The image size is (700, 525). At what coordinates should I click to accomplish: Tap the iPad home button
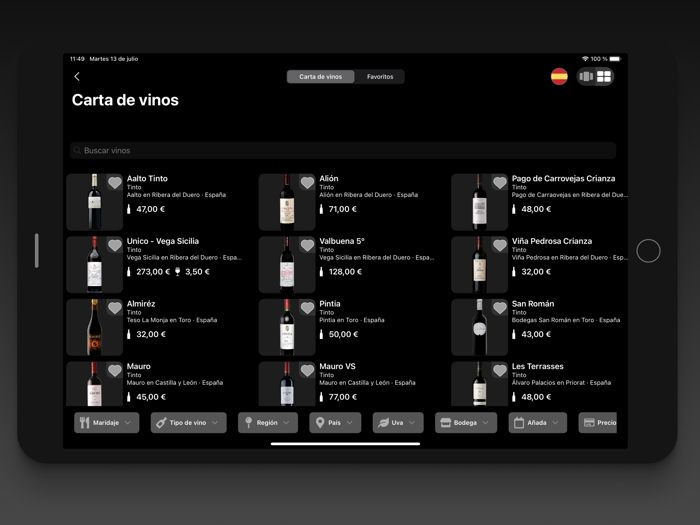[648, 251]
